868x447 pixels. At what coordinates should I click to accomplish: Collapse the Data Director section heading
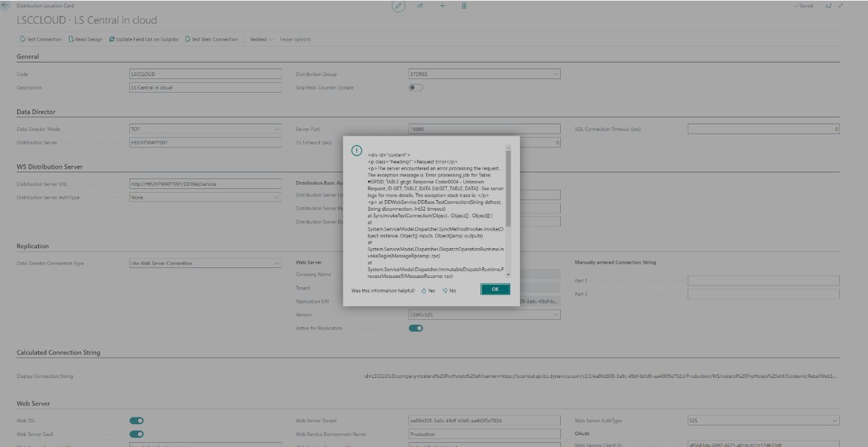click(36, 112)
